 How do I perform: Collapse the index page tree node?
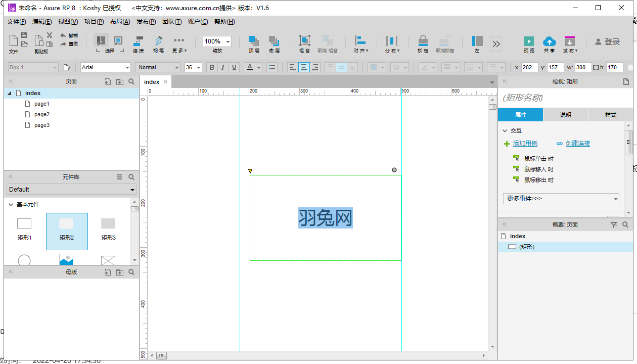coord(10,93)
